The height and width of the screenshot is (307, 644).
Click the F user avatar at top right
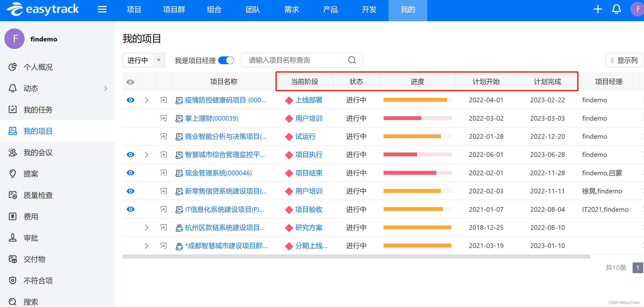(x=638, y=9)
